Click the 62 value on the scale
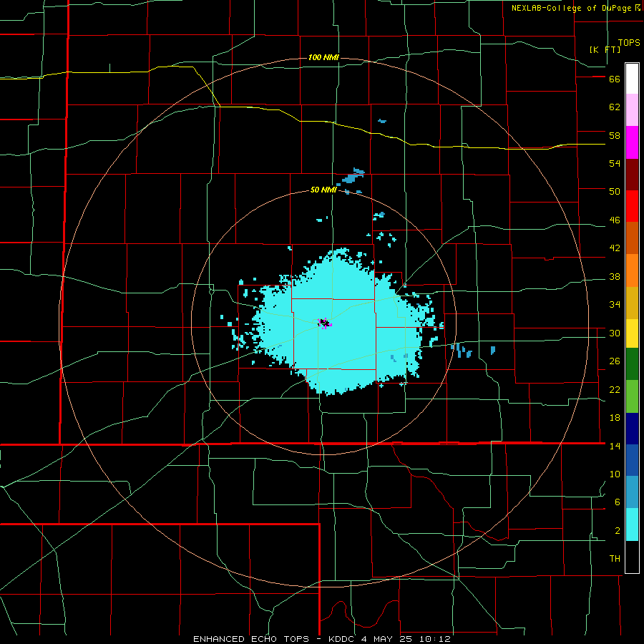The height and width of the screenshot is (644, 644). [x=615, y=107]
